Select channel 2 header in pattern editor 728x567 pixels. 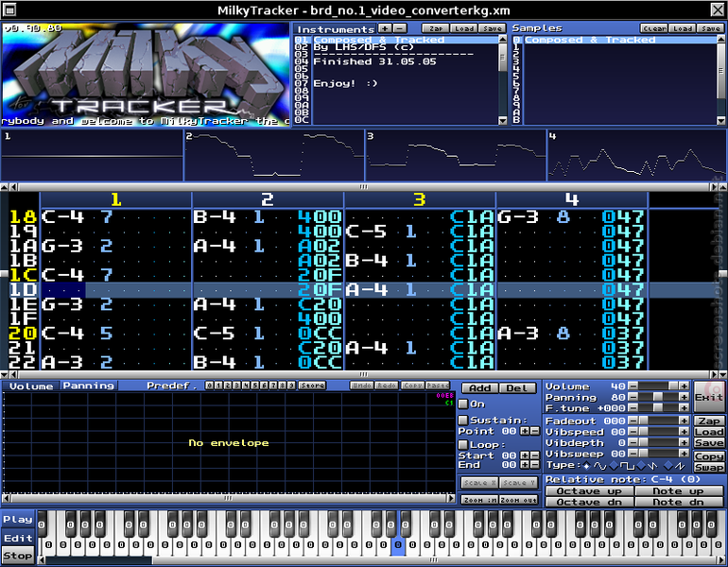click(268, 200)
